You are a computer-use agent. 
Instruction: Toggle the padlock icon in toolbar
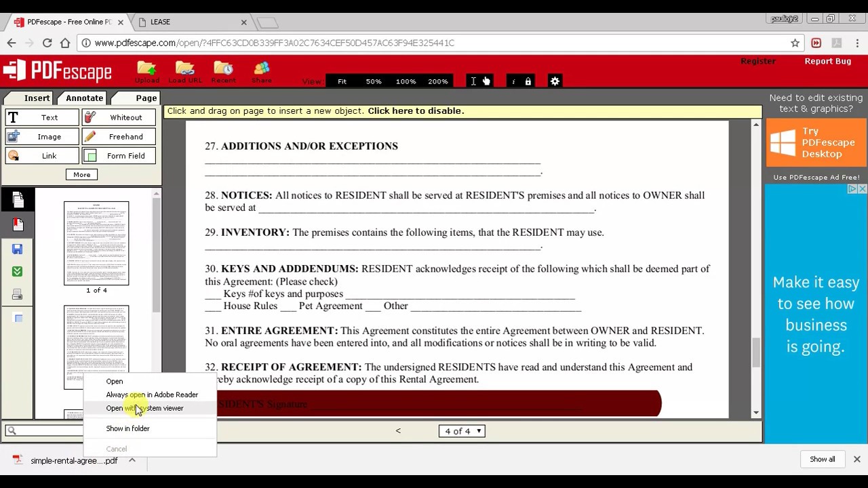click(528, 81)
